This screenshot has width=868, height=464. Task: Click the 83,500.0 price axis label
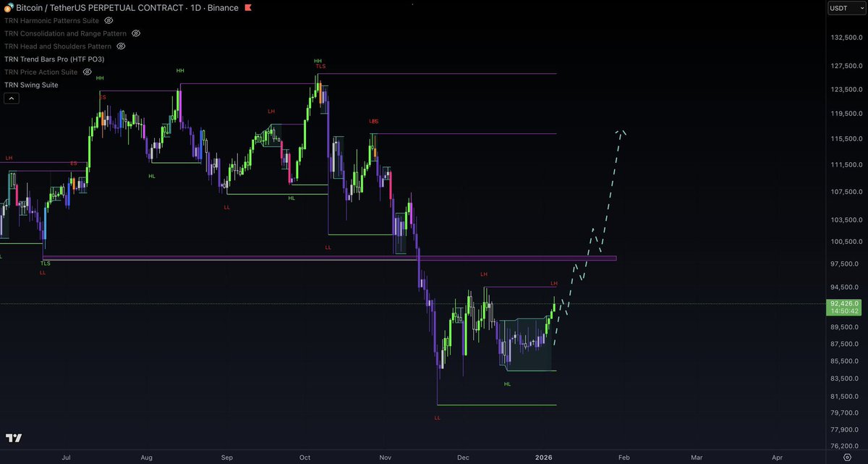pos(845,379)
